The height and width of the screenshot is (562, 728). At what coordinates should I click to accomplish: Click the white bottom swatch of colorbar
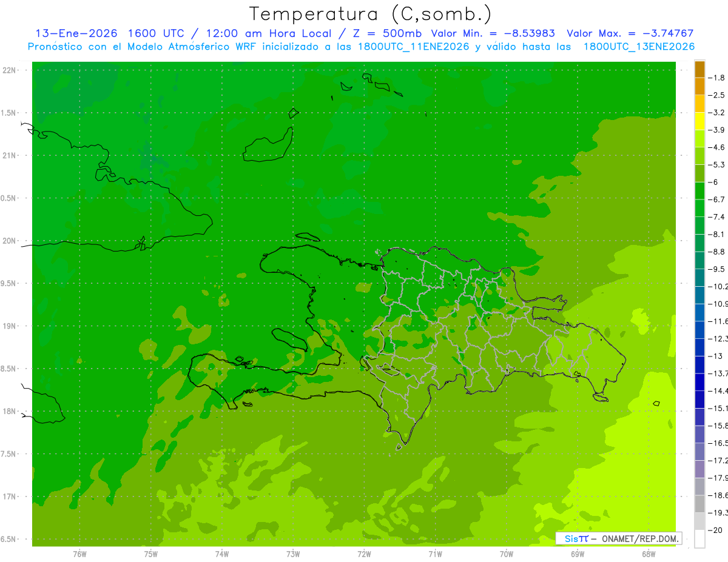coord(699,539)
